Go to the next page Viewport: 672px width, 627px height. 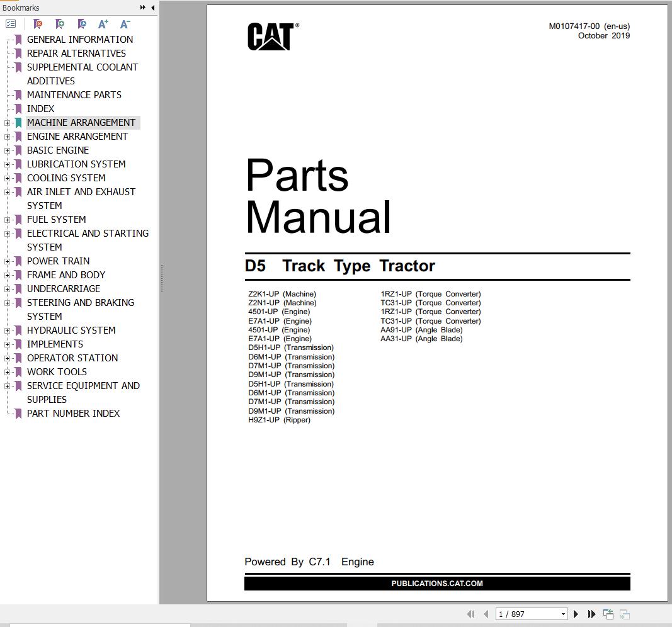click(x=576, y=614)
